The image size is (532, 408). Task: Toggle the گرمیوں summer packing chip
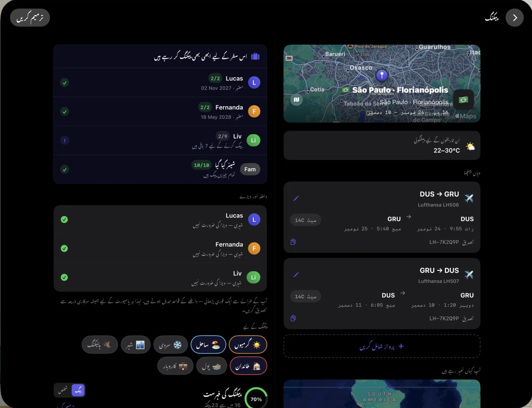[248, 345]
